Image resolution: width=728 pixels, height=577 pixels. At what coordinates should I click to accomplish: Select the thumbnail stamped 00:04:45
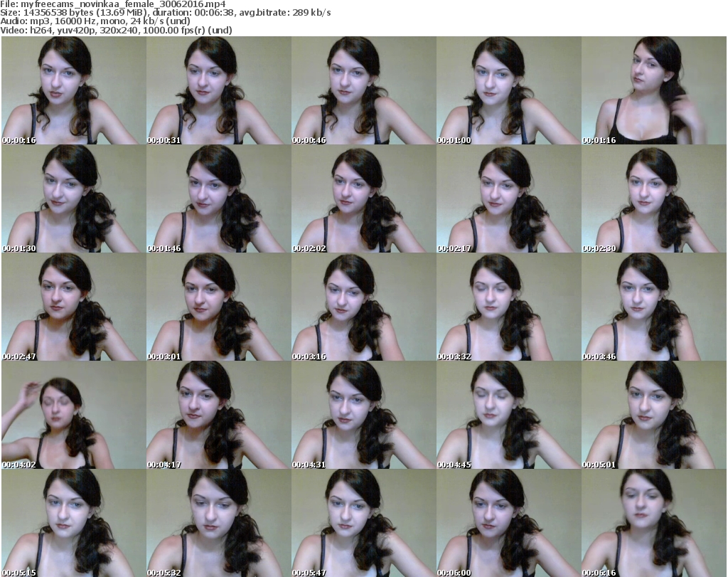tap(508, 415)
